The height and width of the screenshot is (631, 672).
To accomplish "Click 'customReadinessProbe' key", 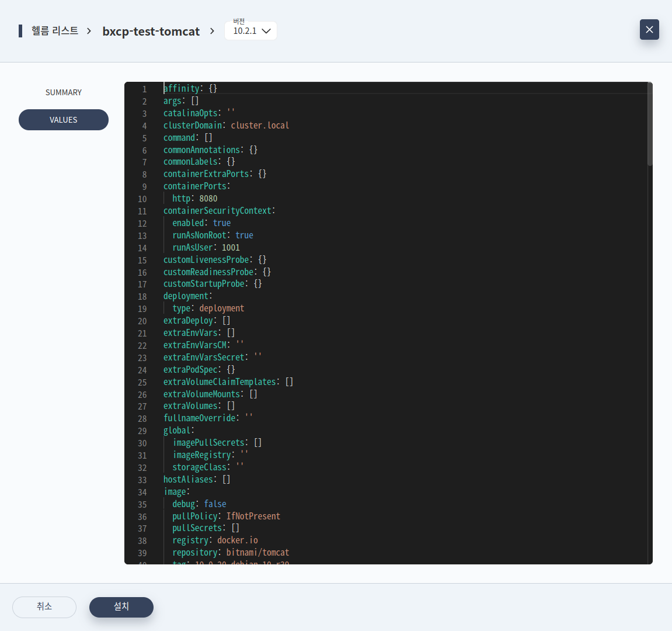I will (208, 272).
